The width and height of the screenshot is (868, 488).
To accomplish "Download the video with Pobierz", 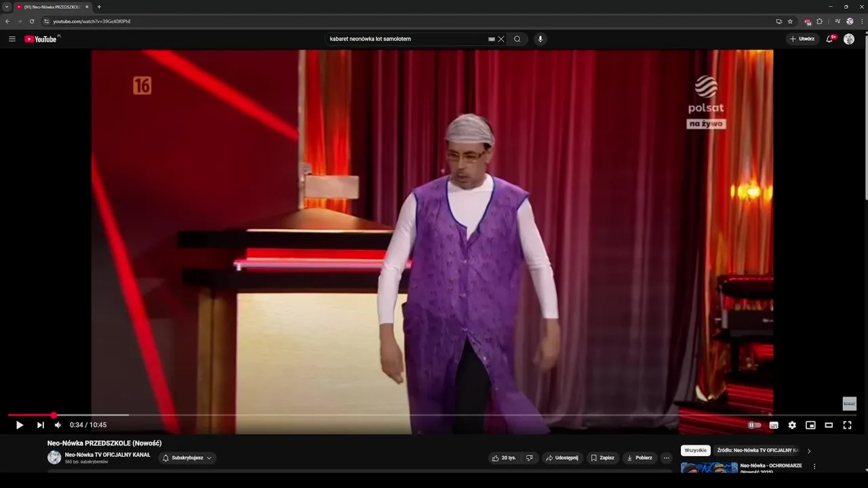I will pos(639,457).
